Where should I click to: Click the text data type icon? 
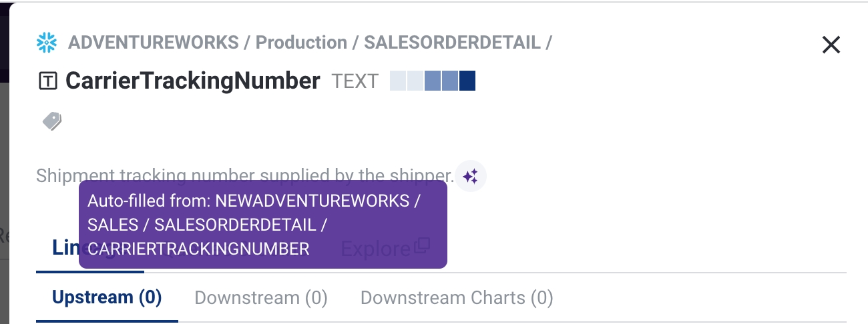48,81
